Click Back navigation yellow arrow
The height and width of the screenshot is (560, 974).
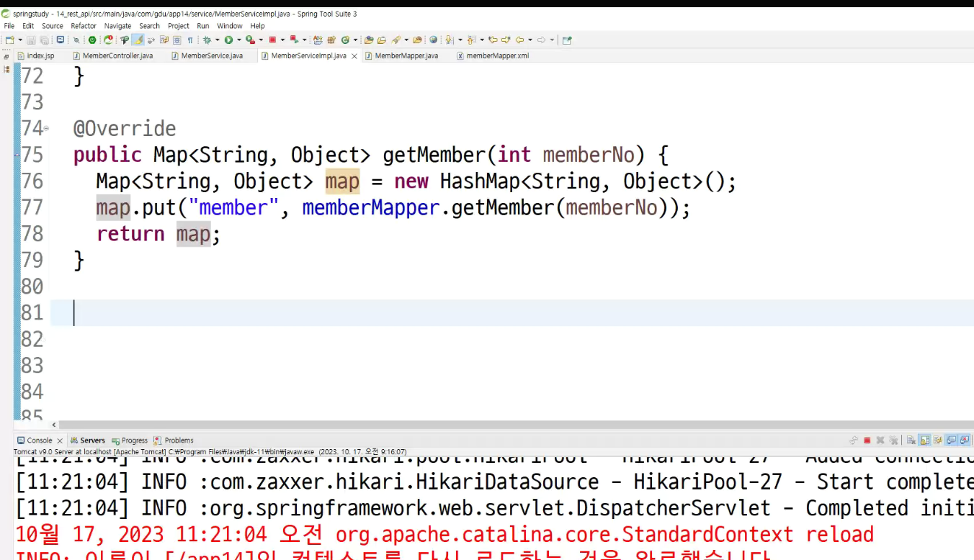click(519, 40)
